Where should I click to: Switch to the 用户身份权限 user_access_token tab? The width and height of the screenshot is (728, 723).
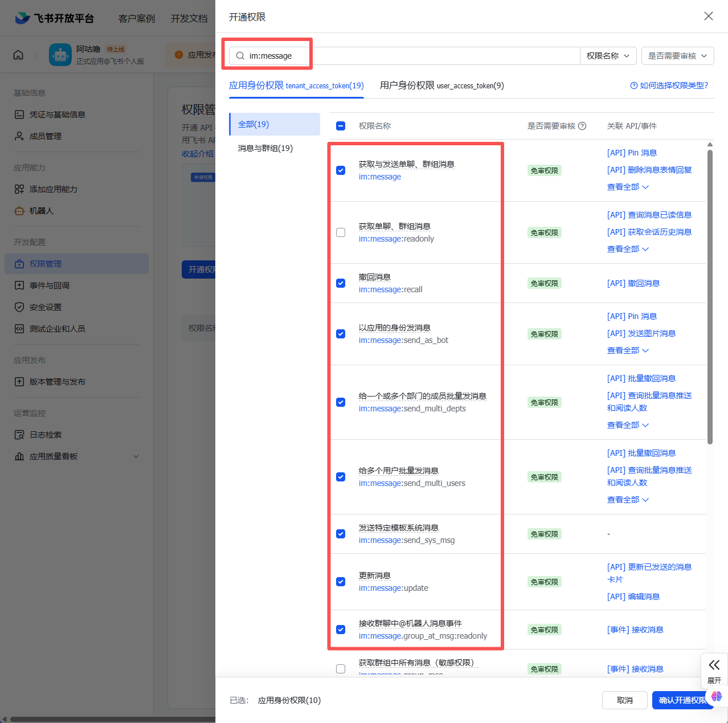pyautogui.click(x=441, y=85)
